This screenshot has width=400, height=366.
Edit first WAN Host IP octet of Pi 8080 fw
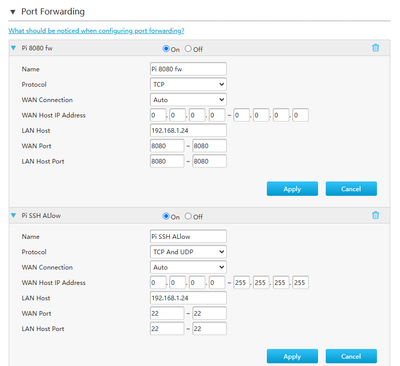158,115
